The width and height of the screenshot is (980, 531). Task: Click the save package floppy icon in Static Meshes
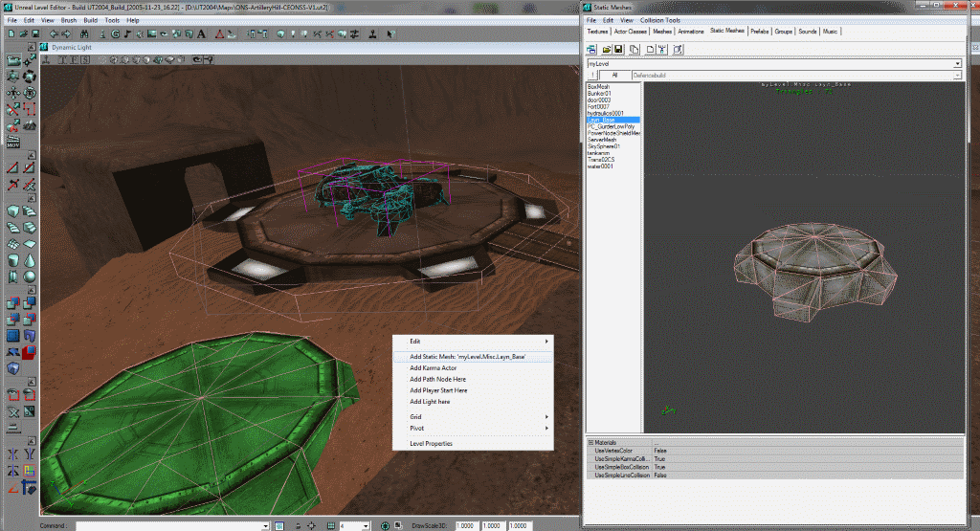pyautogui.click(x=619, y=48)
